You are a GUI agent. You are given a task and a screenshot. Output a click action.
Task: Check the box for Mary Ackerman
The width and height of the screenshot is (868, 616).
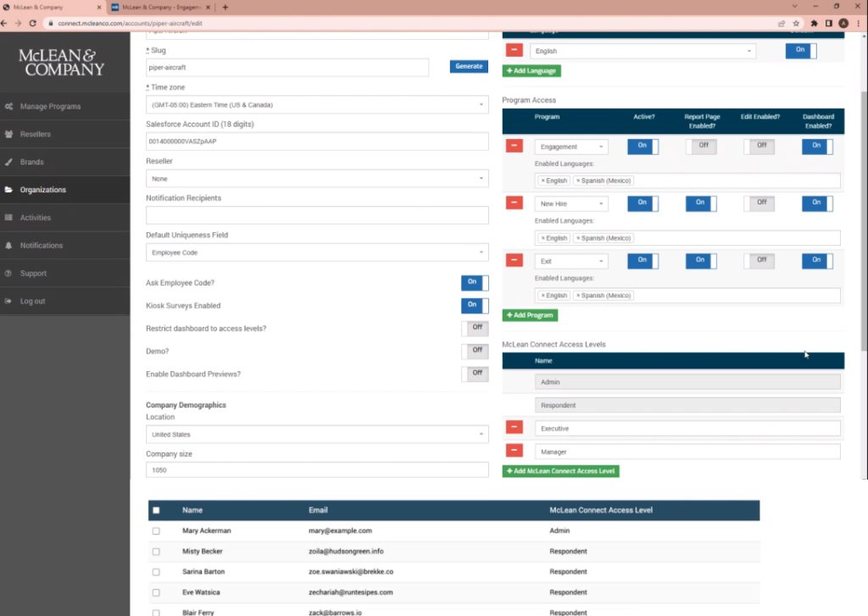(x=156, y=530)
